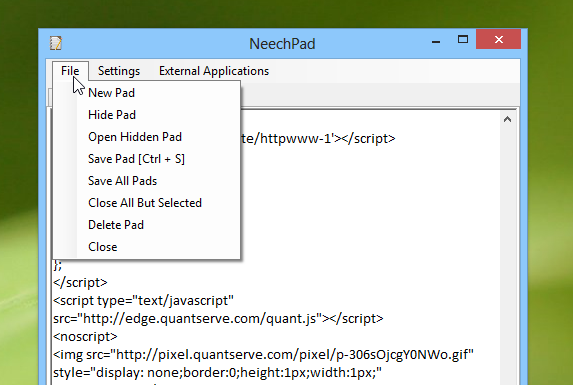
Task: Open the Settings menu
Action: pos(119,71)
